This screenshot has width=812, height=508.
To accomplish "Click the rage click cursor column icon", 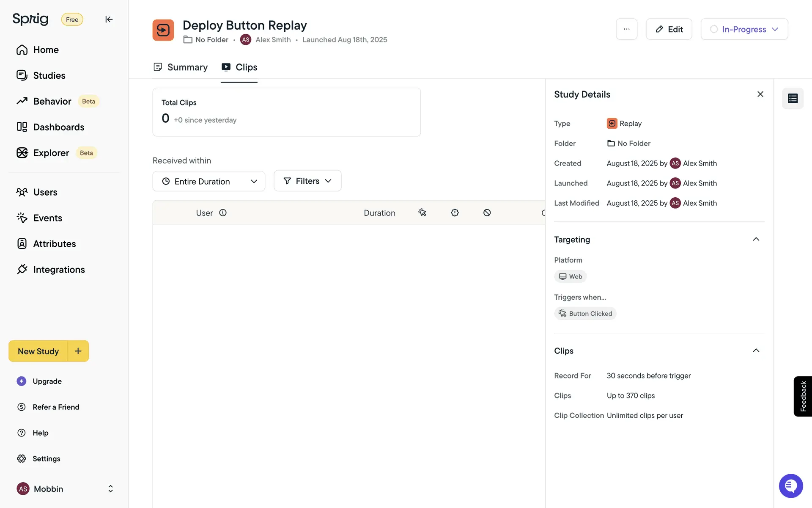I will pyautogui.click(x=422, y=213).
